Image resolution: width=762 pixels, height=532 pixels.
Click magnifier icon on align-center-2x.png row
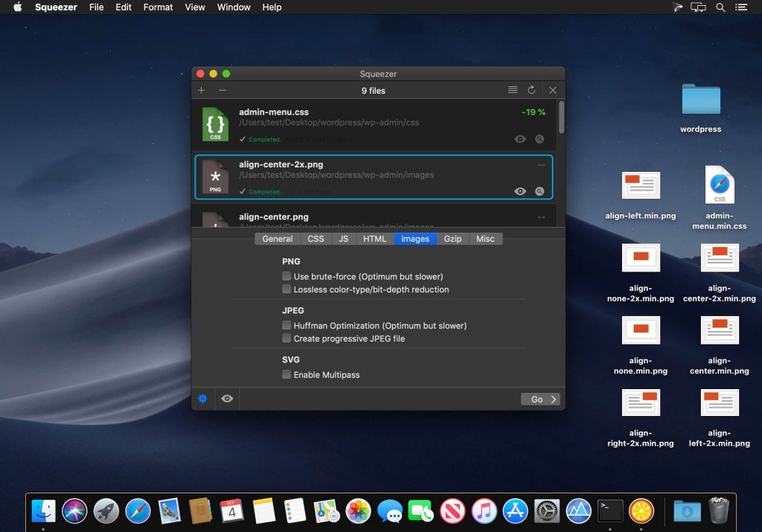[540, 191]
